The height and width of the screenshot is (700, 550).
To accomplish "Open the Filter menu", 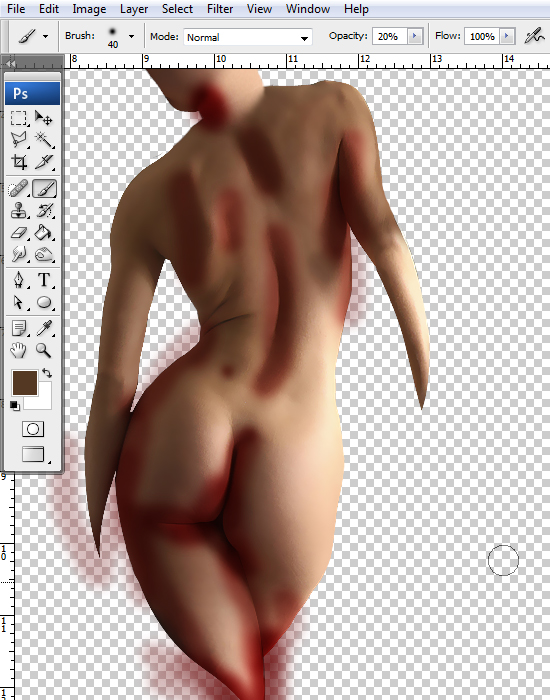I will tap(220, 9).
